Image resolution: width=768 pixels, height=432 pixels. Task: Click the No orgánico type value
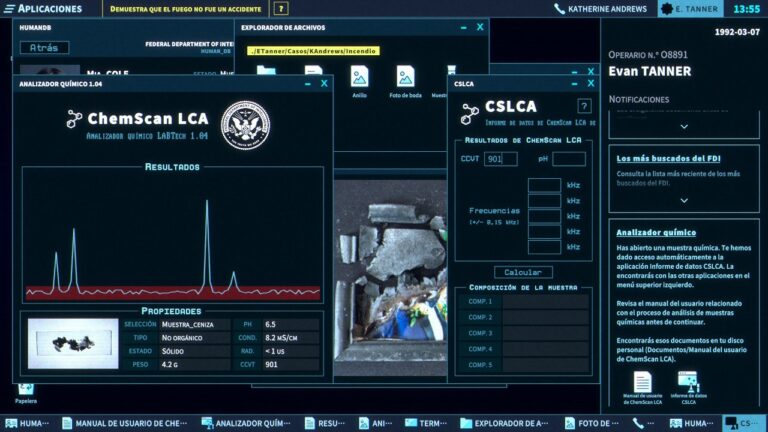(x=195, y=338)
